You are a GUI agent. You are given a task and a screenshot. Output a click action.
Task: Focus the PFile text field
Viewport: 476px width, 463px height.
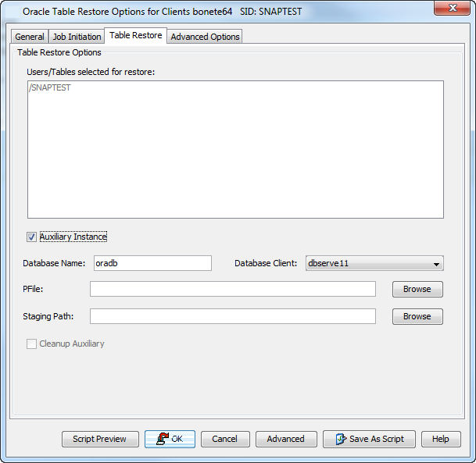click(x=232, y=289)
